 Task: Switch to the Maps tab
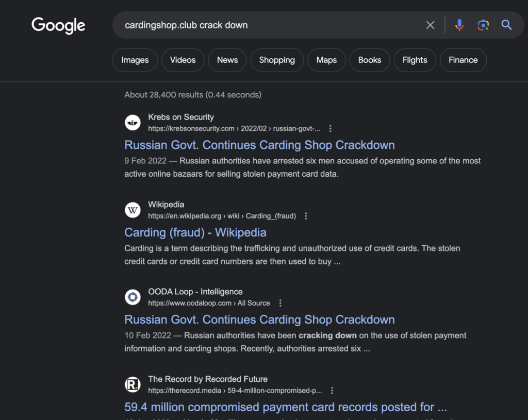click(x=326, y=60)
